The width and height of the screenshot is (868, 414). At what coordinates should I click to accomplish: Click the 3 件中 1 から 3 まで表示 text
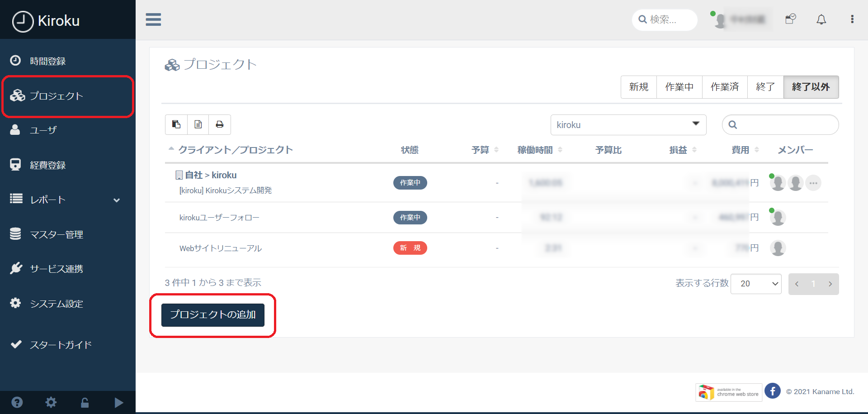tap(213, 283)
